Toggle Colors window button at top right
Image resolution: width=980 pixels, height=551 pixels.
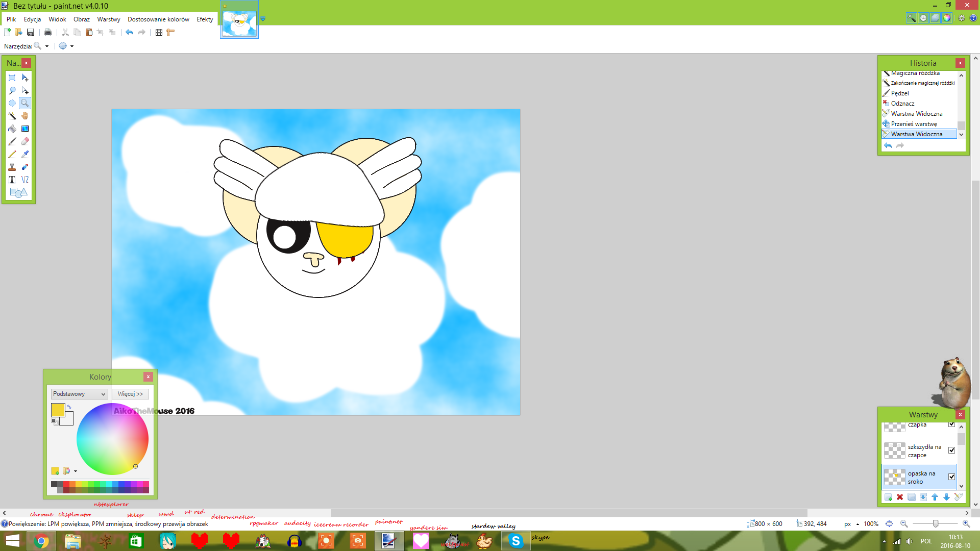[947, 18]
